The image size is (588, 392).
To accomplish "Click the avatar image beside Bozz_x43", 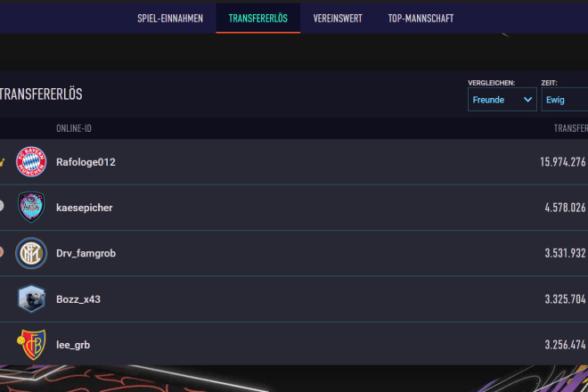I will tap(31, 299).
